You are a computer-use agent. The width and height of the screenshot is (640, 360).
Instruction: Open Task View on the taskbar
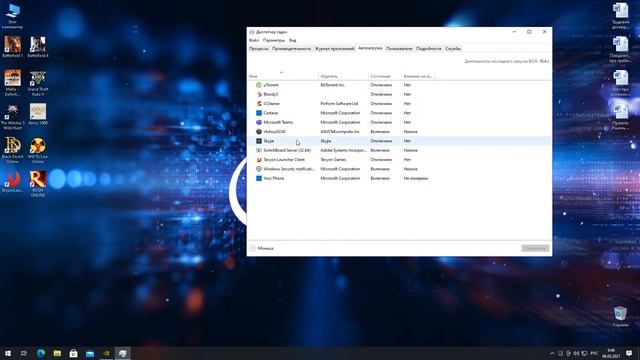pyautogui.click(x=24, y=353)
